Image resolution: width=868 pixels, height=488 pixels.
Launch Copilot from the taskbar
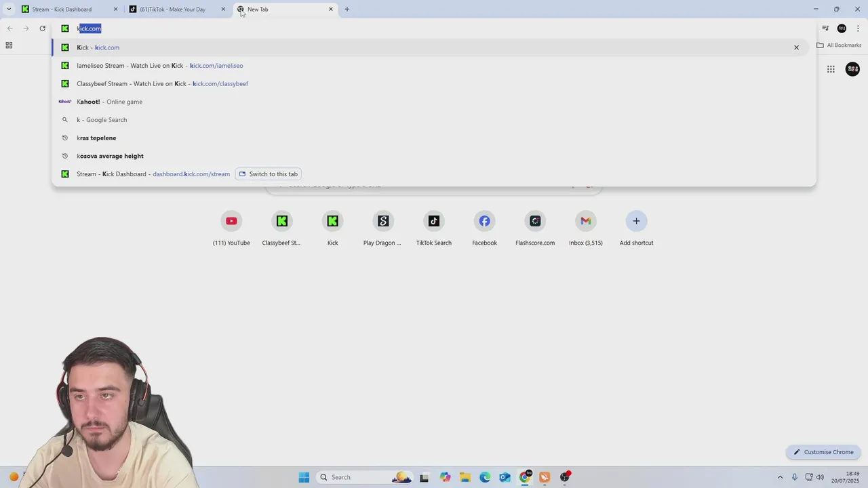(x=445, y=477)
